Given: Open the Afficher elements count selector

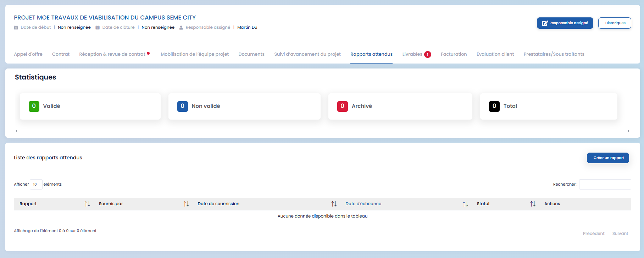Looking at the screenshot, I should 36,184.
